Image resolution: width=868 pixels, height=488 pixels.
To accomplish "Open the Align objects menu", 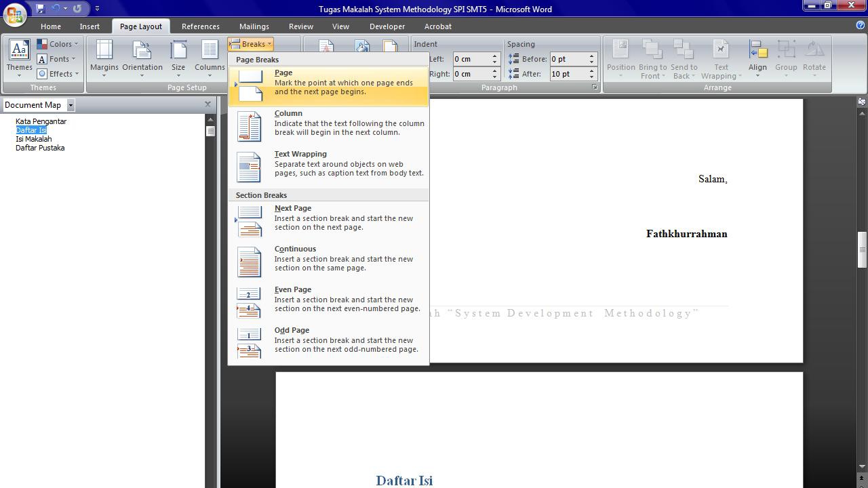I will pos(757,57).
